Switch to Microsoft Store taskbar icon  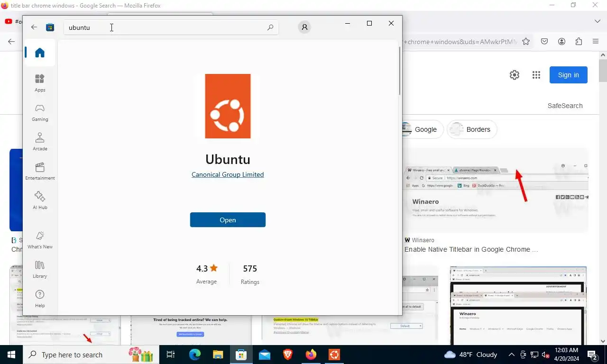241,355
